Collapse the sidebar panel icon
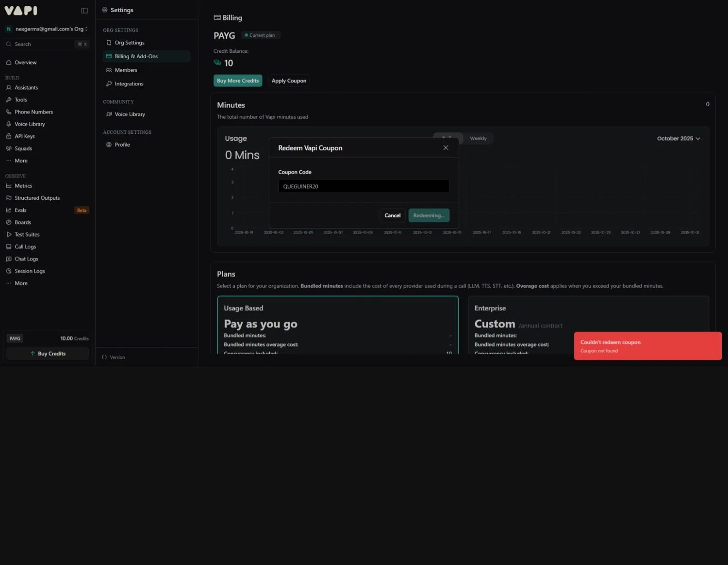This screenshot has width=728, height=565. (x=84, y=10)
